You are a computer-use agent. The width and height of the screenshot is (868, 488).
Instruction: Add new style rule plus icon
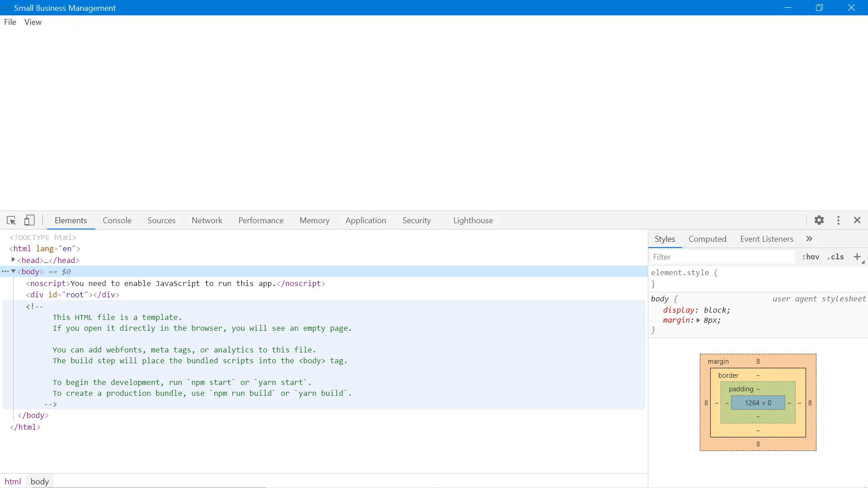(x=857, y=257)
